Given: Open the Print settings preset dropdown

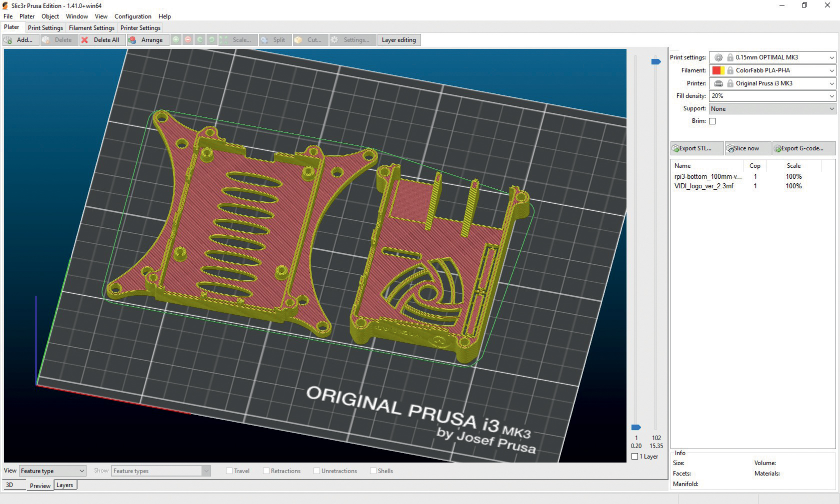Looking at the screenshot, I should tap(772, 57).
